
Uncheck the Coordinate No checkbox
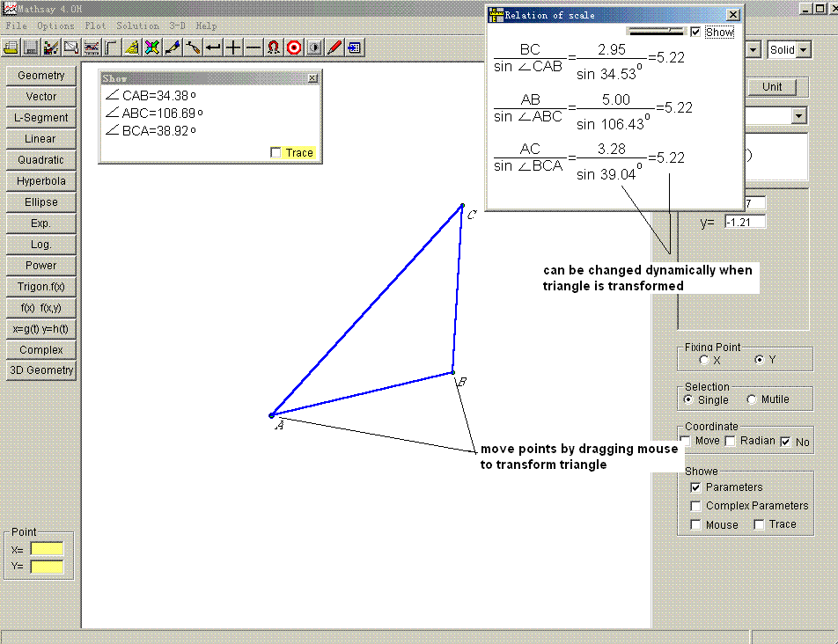pos(785,442)
